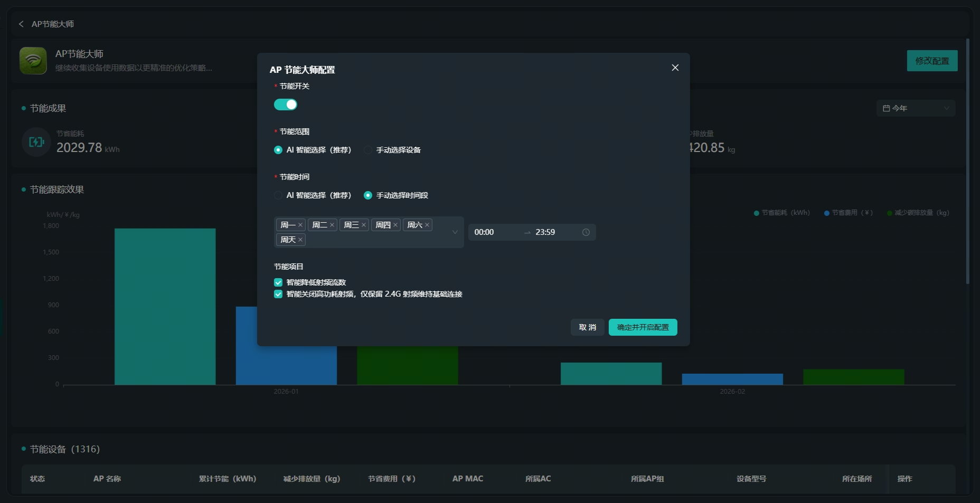The width and height of the screenshot is (980, 503).
Task: Delete the 周三 weekday tag
Action: point(364,225)
